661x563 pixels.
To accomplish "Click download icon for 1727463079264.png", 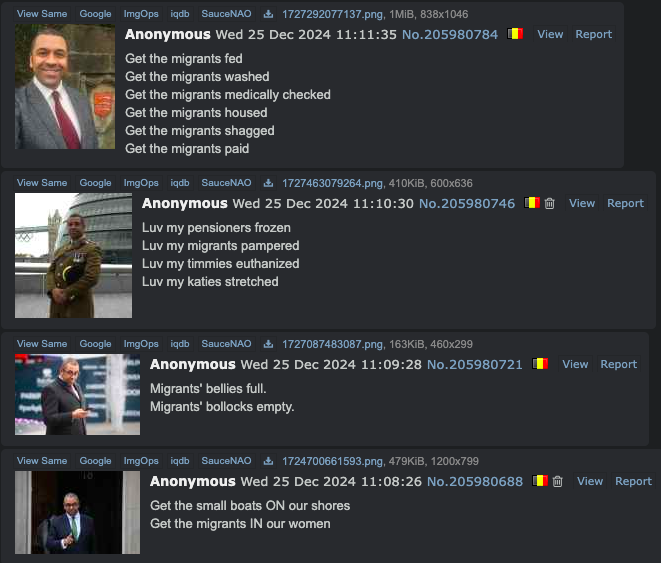I will coord(268,183).
